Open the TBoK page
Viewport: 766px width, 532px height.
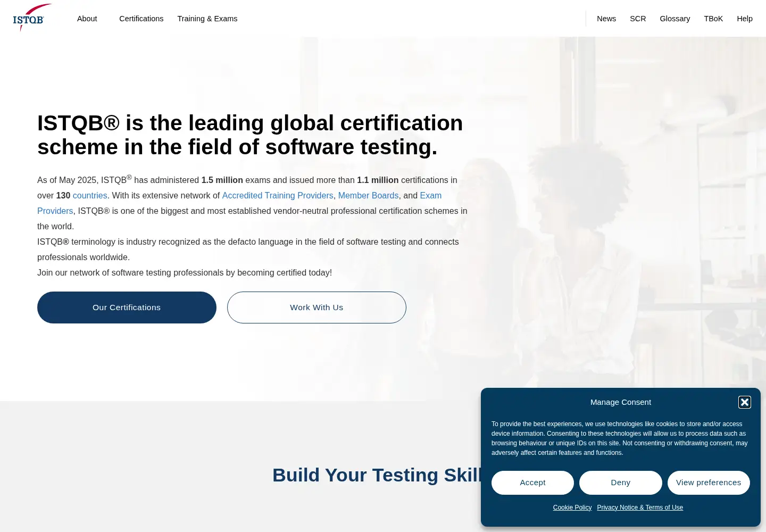[x=713, y=19]
